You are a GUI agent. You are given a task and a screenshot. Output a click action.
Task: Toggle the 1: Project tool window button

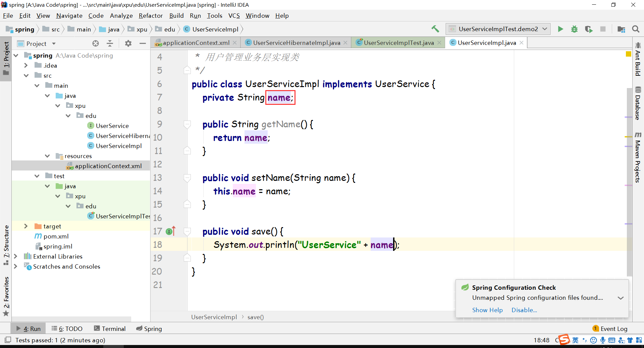click(x=6, y=59)
